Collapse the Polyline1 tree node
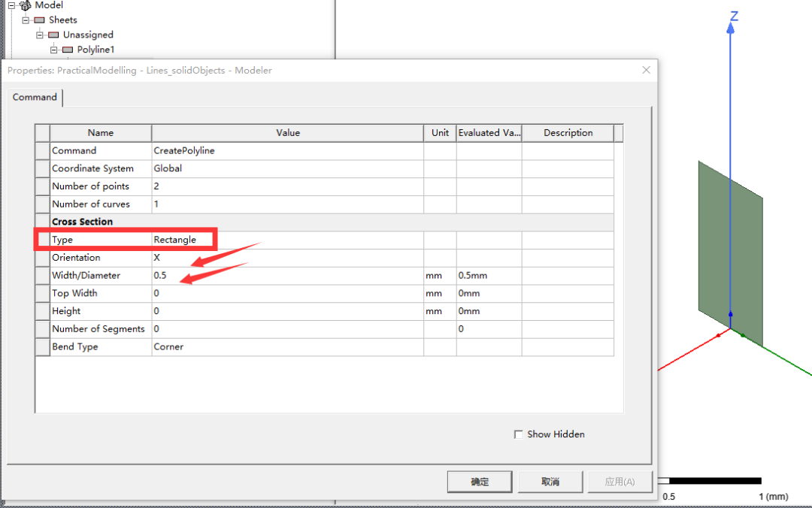Image resolution: width=812 pixels, height=508 pixels. pos(53,50)
